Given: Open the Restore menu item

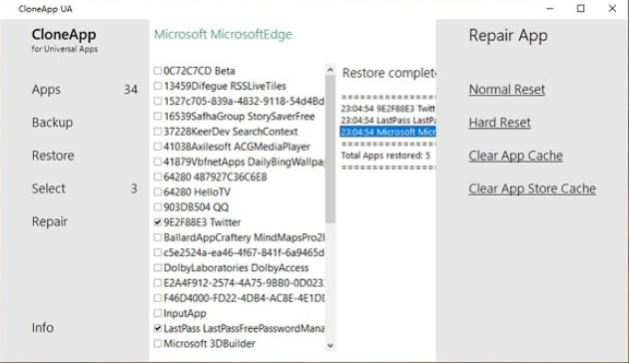Looking at the screenshot, I should (53, 156).
